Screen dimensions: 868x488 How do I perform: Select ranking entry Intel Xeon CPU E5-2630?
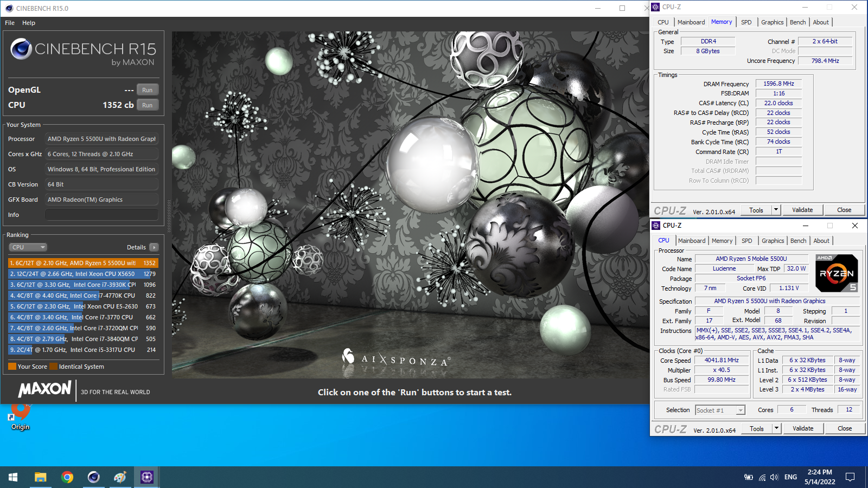click(x=83, y=306)
